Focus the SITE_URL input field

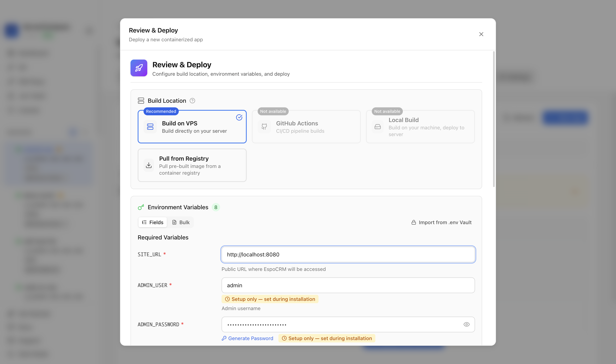coord(348,254)
